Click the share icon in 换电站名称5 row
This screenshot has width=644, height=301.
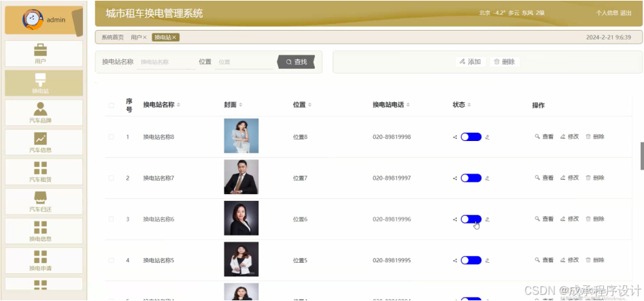[x=455, y=260]
